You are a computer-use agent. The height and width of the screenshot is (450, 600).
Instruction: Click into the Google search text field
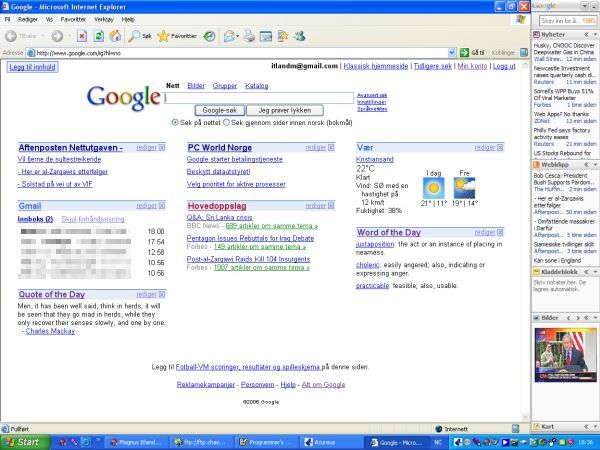coord(259,98)
